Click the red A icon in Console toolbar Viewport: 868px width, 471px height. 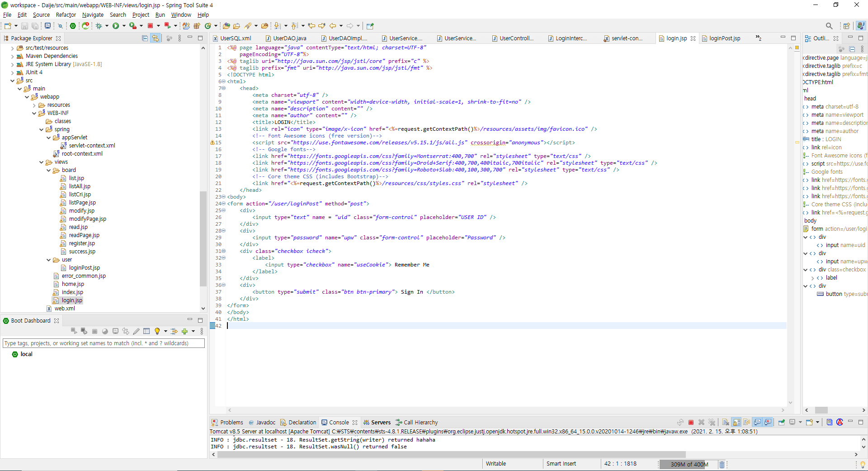click(x=840, y=422)
